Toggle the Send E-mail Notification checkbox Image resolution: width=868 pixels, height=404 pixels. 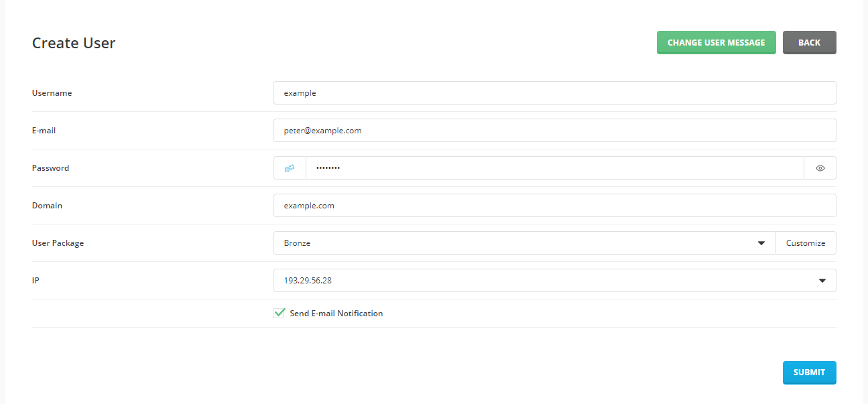[280, 313]
